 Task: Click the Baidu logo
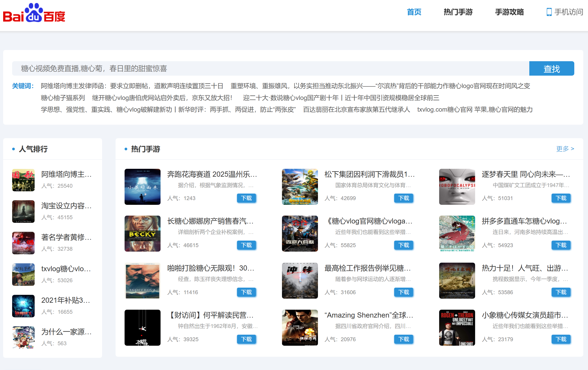tap(34, 13)
